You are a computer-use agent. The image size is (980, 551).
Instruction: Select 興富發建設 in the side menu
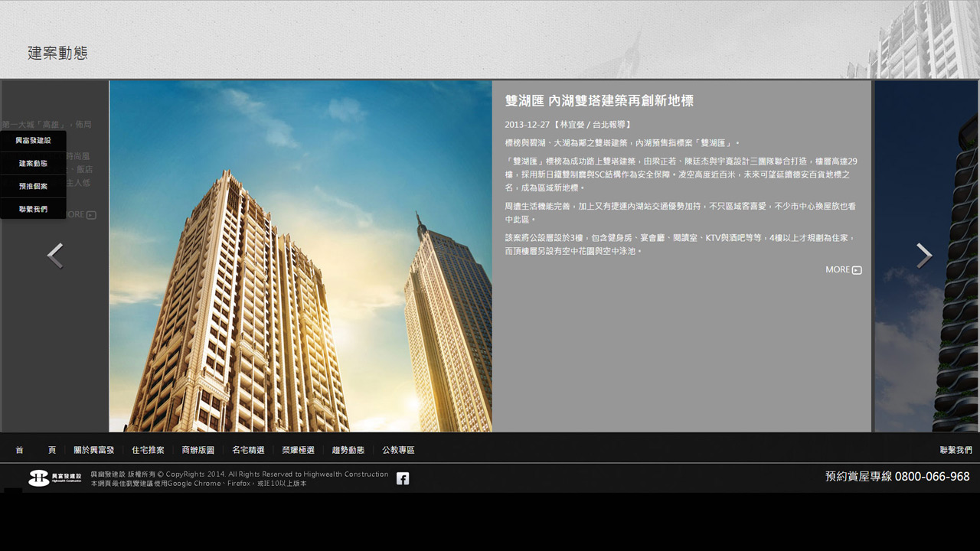point(33,141)
